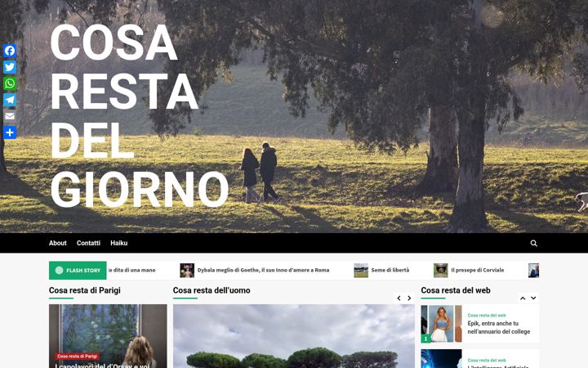588x368 pixels.
Task: Open the Il presepe di Corviale story
Action: pyautogui.click(x=478, y=270)
